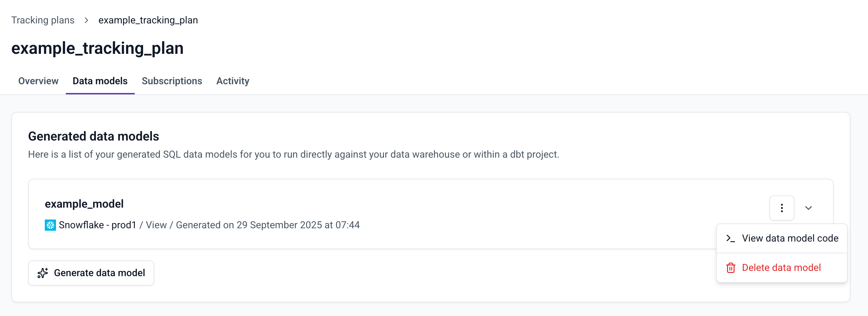
Task: Switch to the Subscriptions tab
Action: (x=172, y=81)
